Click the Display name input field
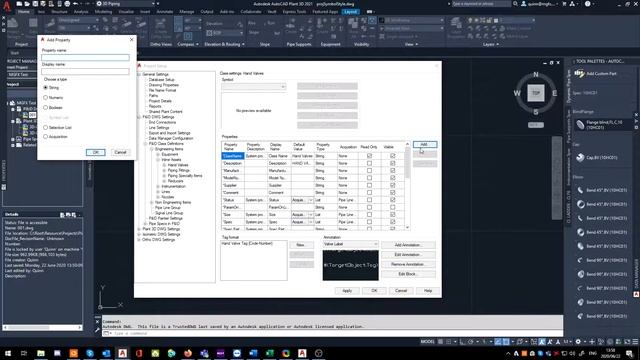This screenshot has height=360, width=640. coord(85,71)
